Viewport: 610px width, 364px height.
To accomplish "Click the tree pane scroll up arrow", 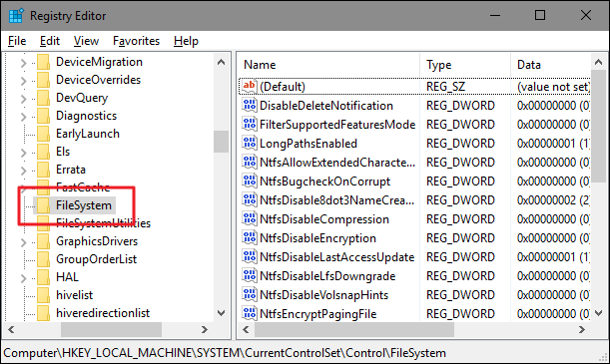I will (221, 62).
